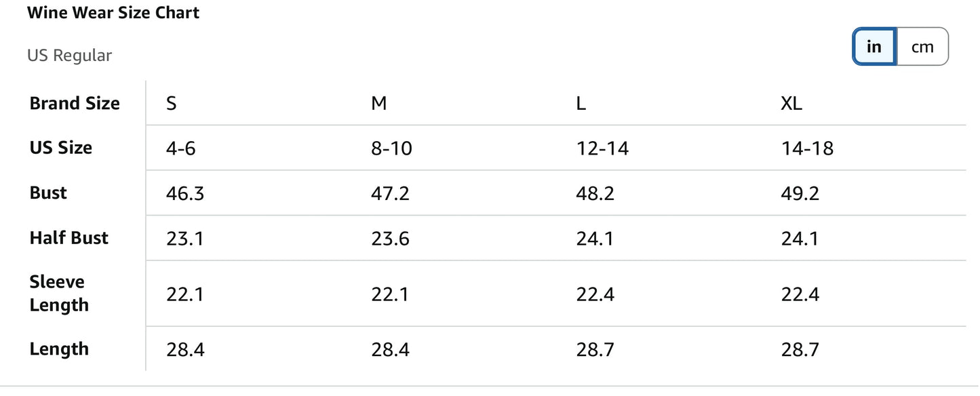Screen dimensions: 980x396
Task: Click the 8-10 US size cell
Action: point(391,148)
